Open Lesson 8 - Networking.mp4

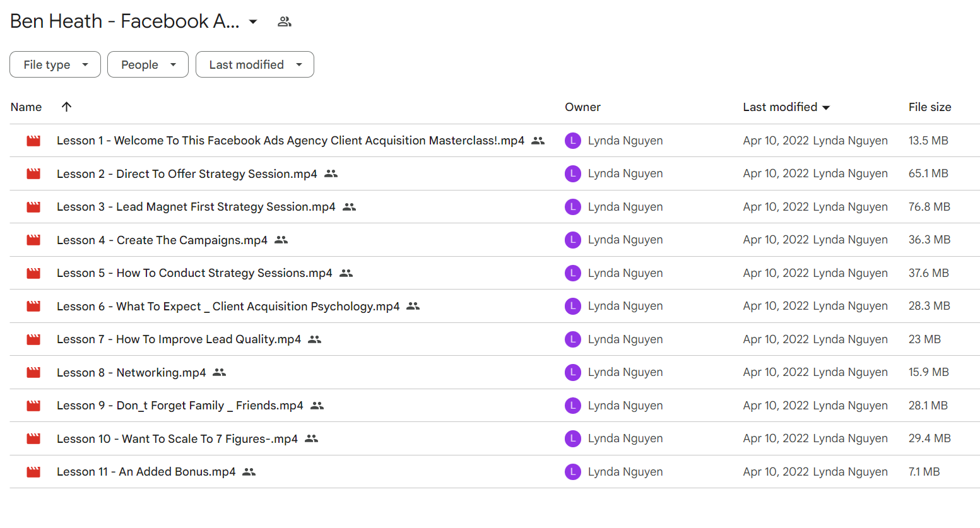pos(131,373)
